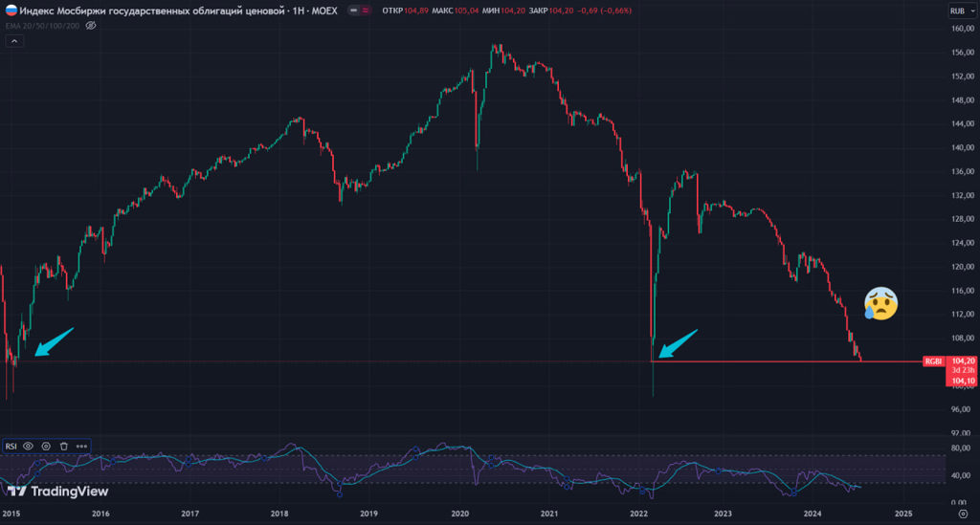
Task: Click the TradingView logo
Action: coord(57,492)
